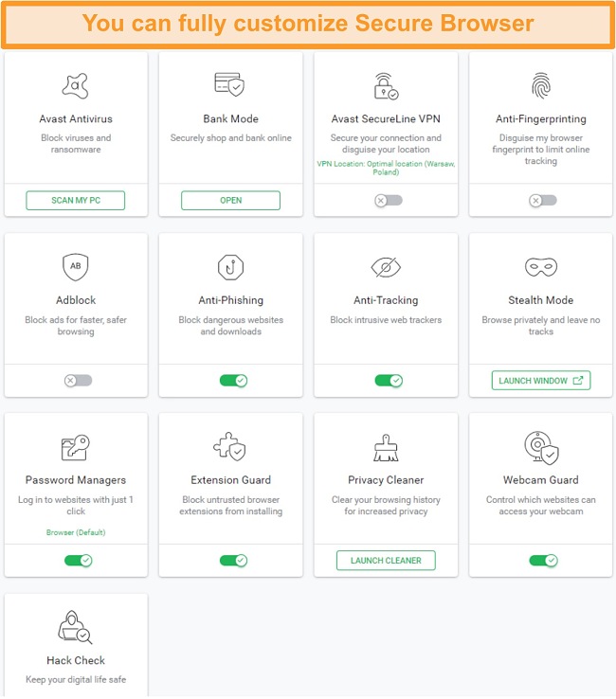Image resolution: width=616 pixels, height=699 pixels.
Task: Disable the Password Managers toggle
Action: 78,561
